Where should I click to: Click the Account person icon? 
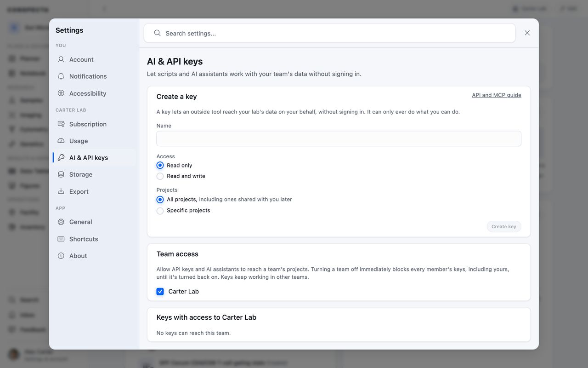(x=61, y=59)
